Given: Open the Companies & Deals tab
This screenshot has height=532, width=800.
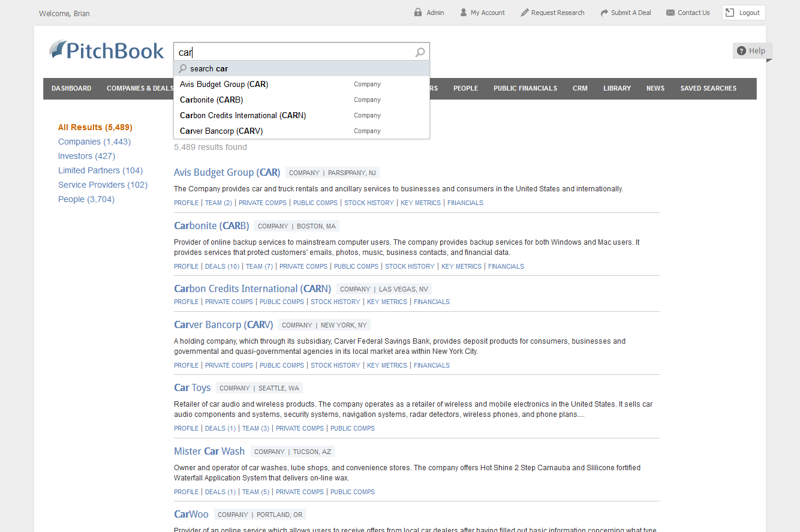Looking at the screenshot, I should (140, 88).
